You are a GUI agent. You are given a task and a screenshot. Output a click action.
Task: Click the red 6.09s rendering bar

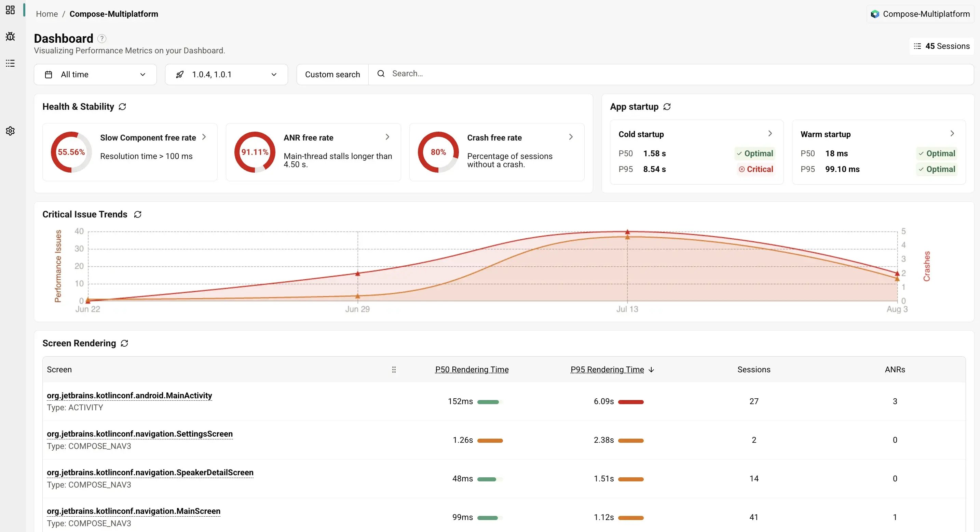[631, 402]
